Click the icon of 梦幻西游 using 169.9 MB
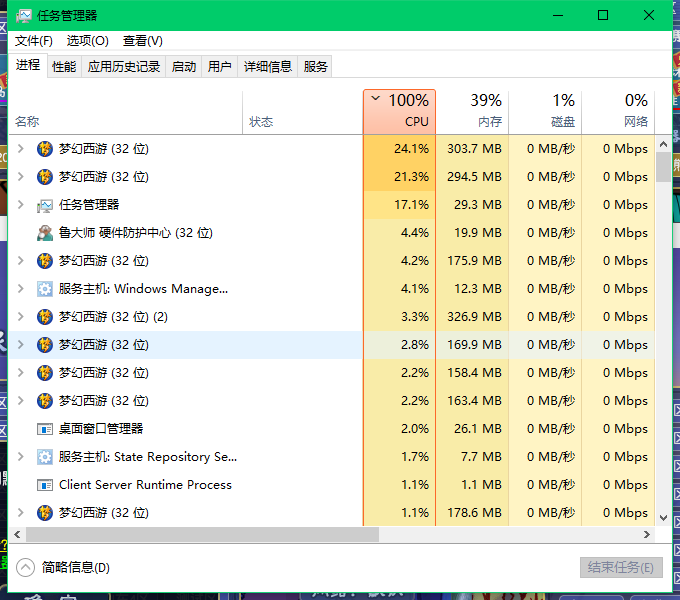This screenshot has height=600, width=680. [x=45, y=345]
